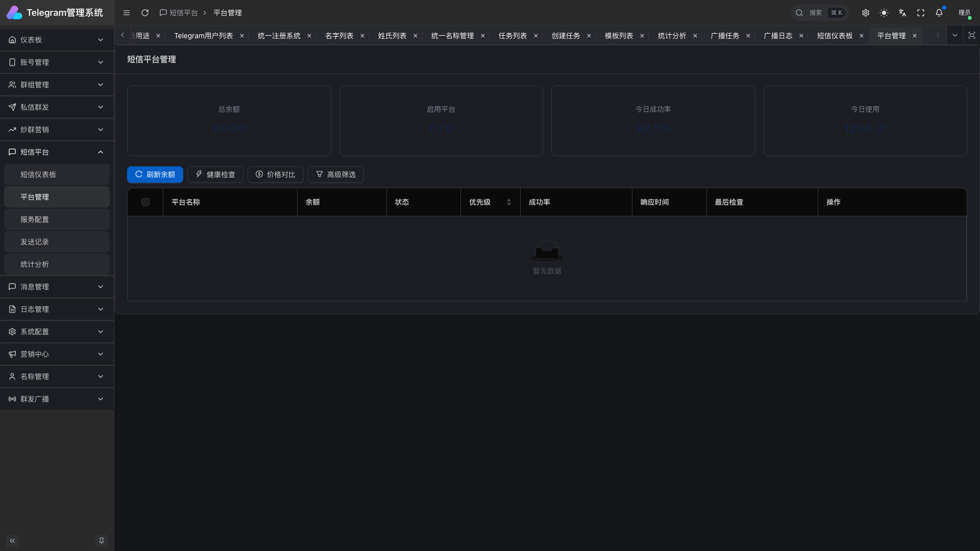
Task: Toggle the sidebar collapse hamburger icon
Action: tap(127, 13)
